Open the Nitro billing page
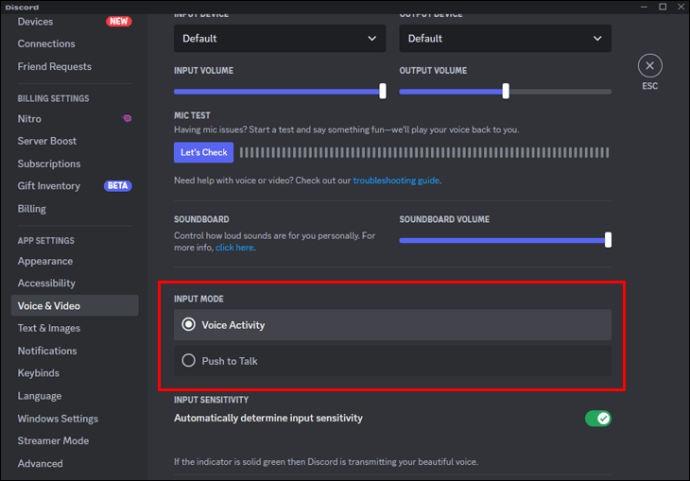Image resolution: width=690 pixels, height=481 pixels. point(29,119)
